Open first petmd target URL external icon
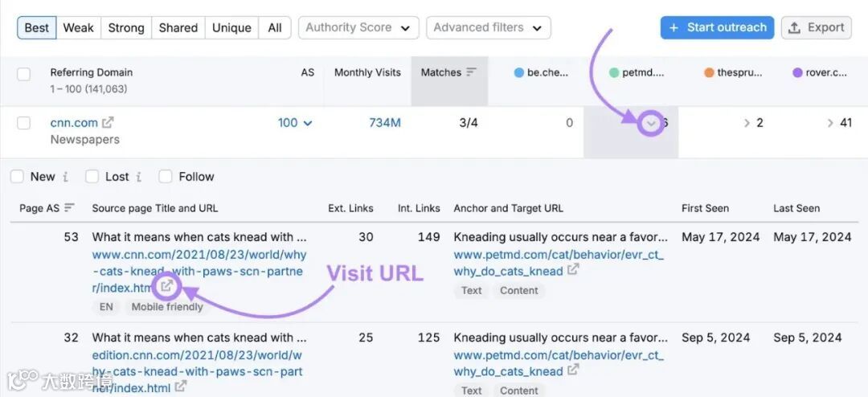This screenshot has height=397, width=868. [x=574, y=270]
